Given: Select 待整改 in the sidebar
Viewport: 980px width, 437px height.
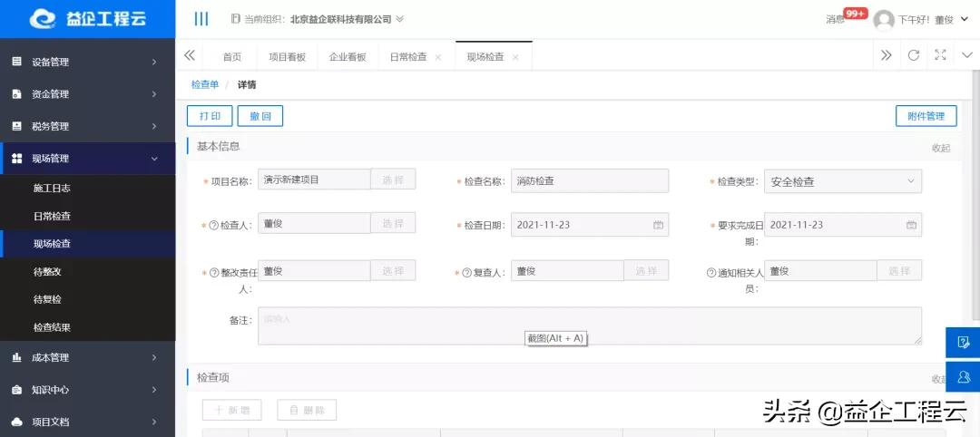Looking at the screenshot, I should coord(47,272).
